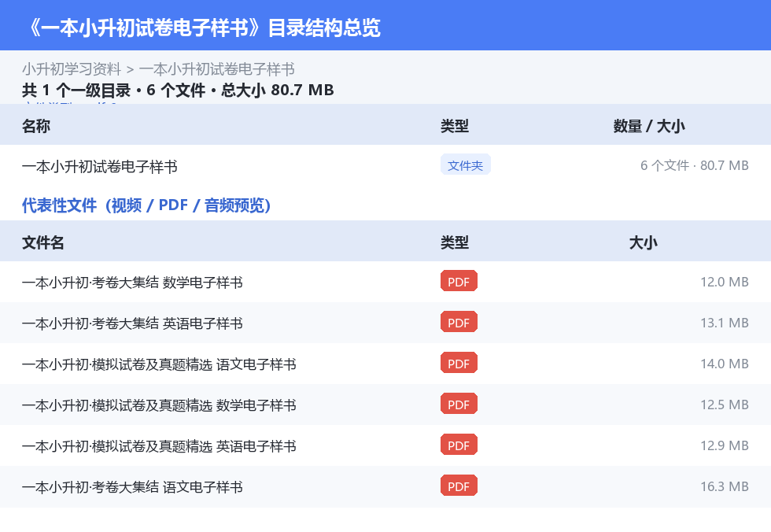771x532 pixels.
Task: Click the PDF badge for 模拟试卷及真题精选 英语
Action: (x=459, y=445)
